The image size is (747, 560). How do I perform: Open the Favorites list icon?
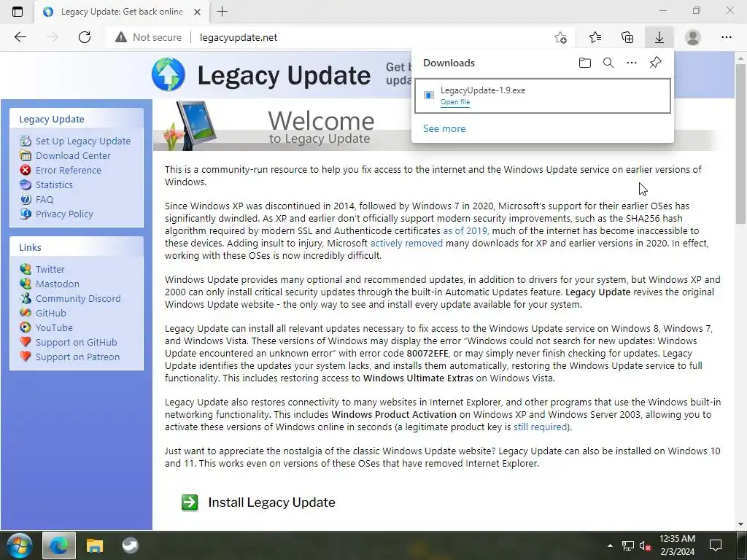595,37
